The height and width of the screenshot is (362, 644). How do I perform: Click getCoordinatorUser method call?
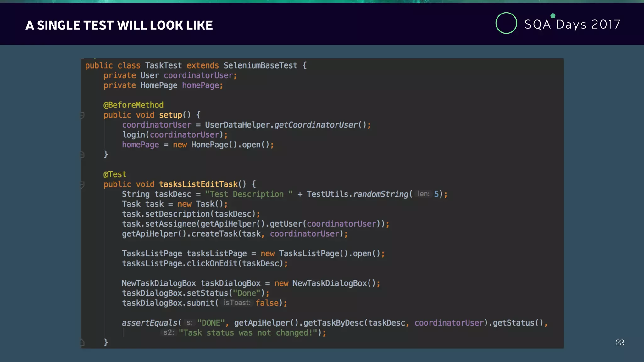pos(316,125)
